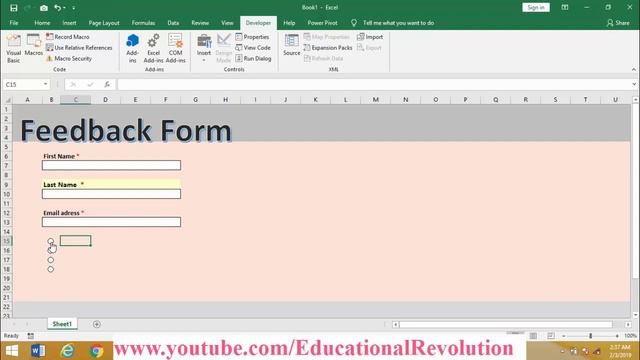The image size is (640, 360).
Task: Open the Macros dialog
Action: [x=33, y=45]
